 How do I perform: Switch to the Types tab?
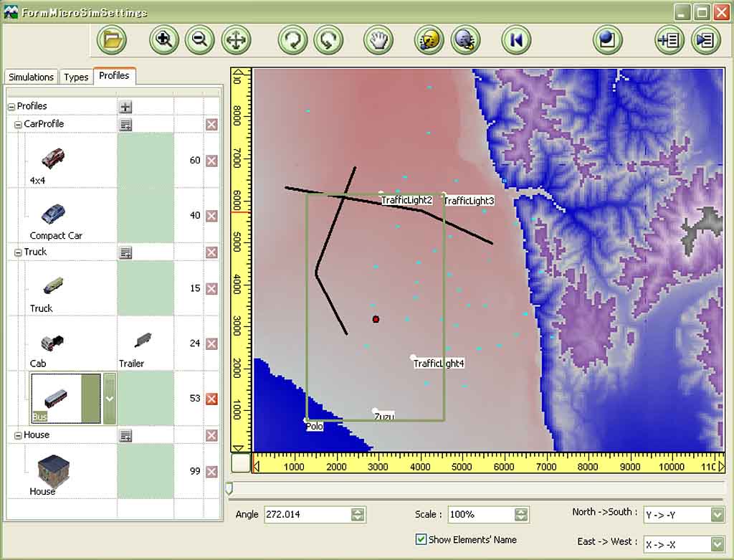coord(76,77)
